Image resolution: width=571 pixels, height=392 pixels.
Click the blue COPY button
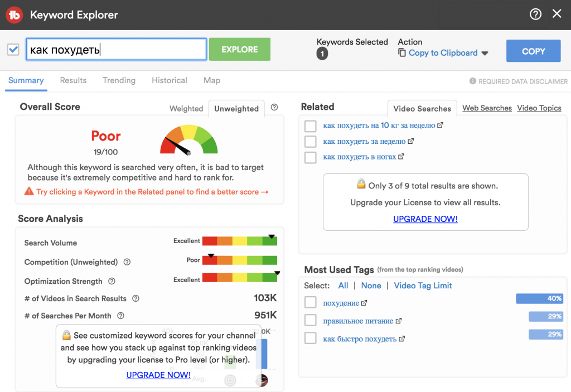533,51
